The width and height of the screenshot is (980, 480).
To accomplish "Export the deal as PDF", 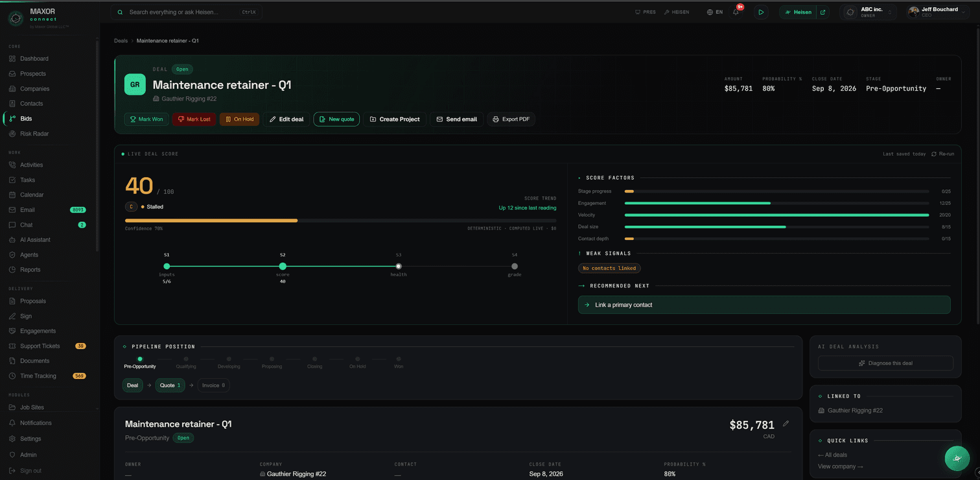I will pos(511,119).
